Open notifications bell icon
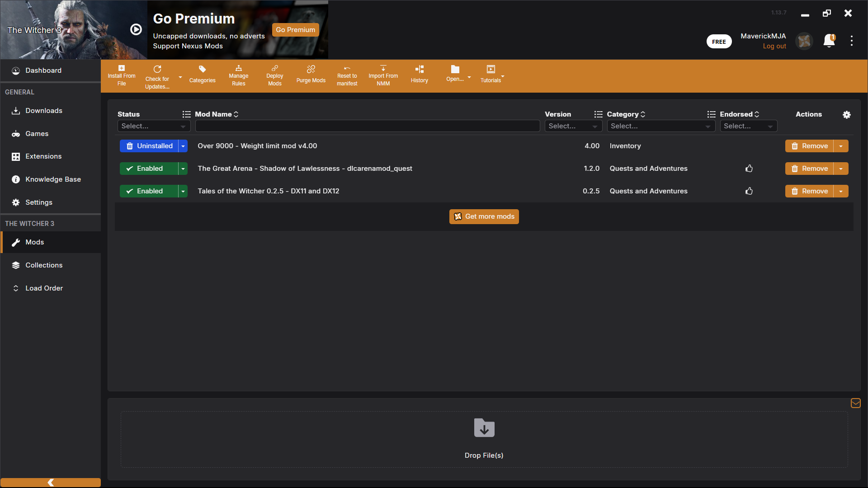 (829, 41)
